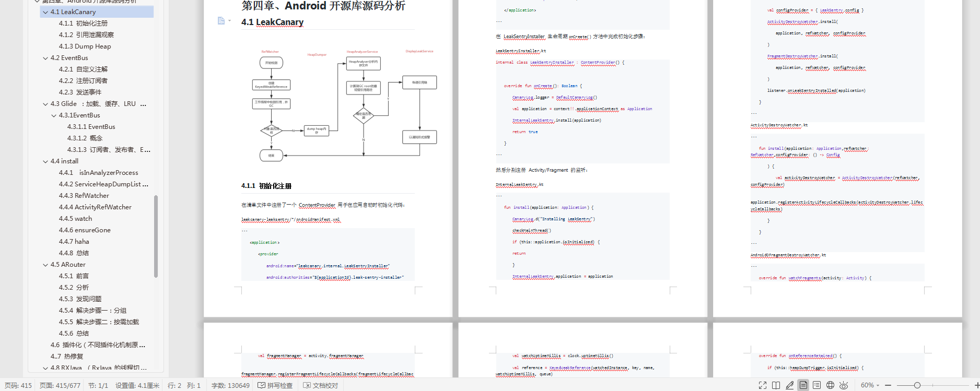This screenshot has height=391, width=980.
Task: Go to 4..7 热修复 heading
Action: [67, 356]
